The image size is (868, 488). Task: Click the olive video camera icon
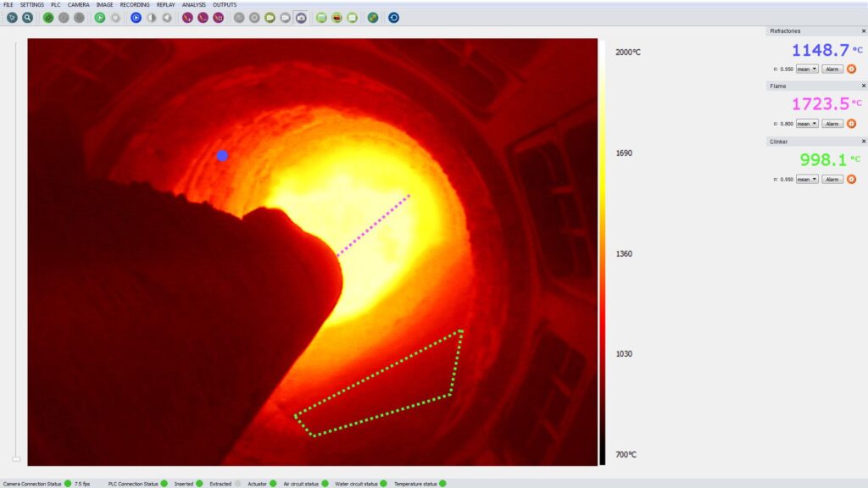(x=270, y=18)
